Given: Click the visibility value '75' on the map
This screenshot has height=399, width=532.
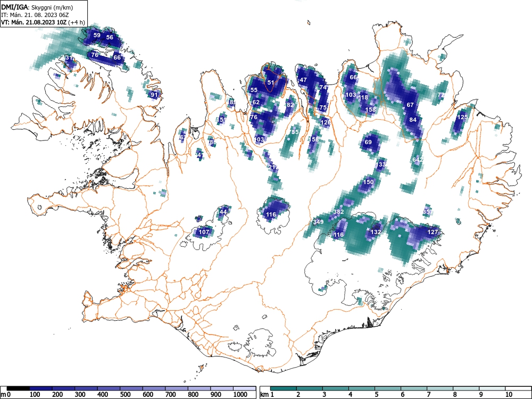Looking at the screenshot, I should [x=323, y=107].
